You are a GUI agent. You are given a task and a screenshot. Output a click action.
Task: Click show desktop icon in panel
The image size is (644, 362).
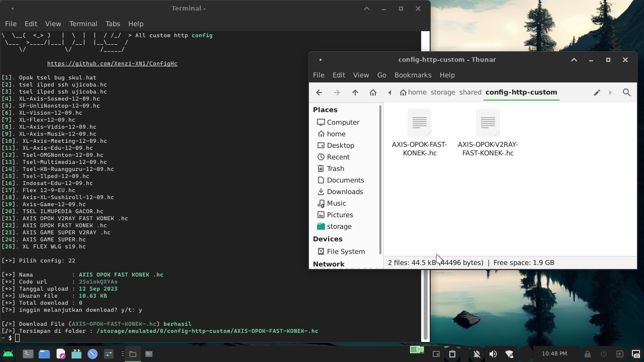coord(436,354)
